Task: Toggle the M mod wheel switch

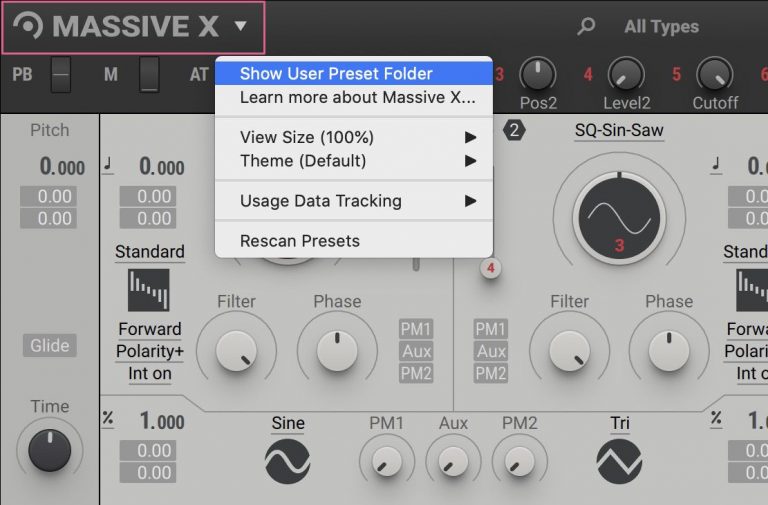Action: coord(149,74)
